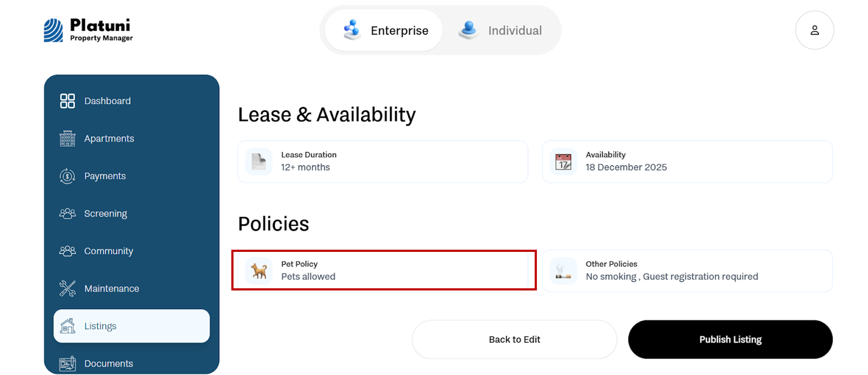Click the Payments dollar cycle icon

point(67,176)
